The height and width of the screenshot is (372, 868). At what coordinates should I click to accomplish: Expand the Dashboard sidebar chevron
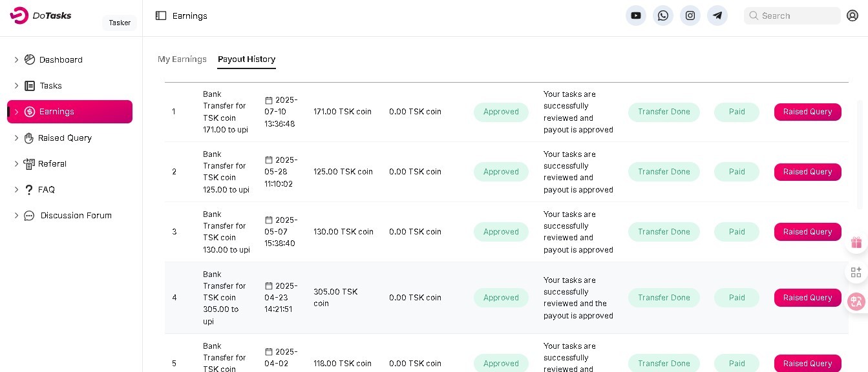click(x=17, y=59)
